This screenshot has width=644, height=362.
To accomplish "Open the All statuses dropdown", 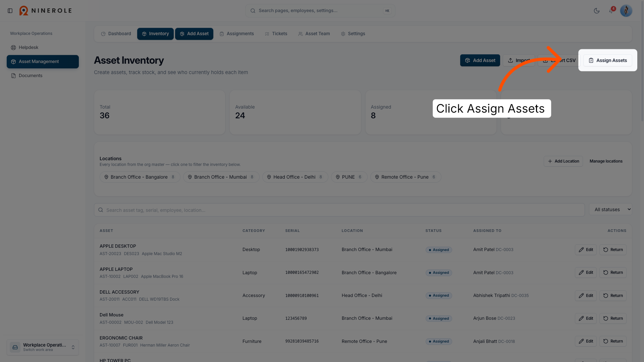I will [x=610, y=209].
